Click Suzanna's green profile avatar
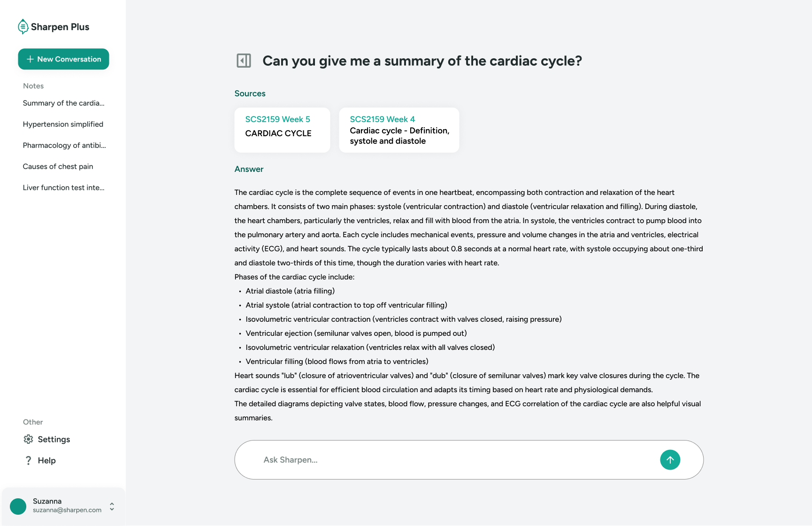This screenshot has width=812, height=526. tap(18, 506)
